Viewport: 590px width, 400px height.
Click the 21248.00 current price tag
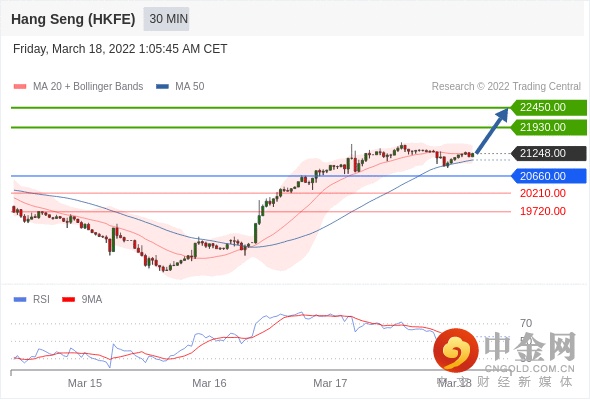[x=548, y=154]
